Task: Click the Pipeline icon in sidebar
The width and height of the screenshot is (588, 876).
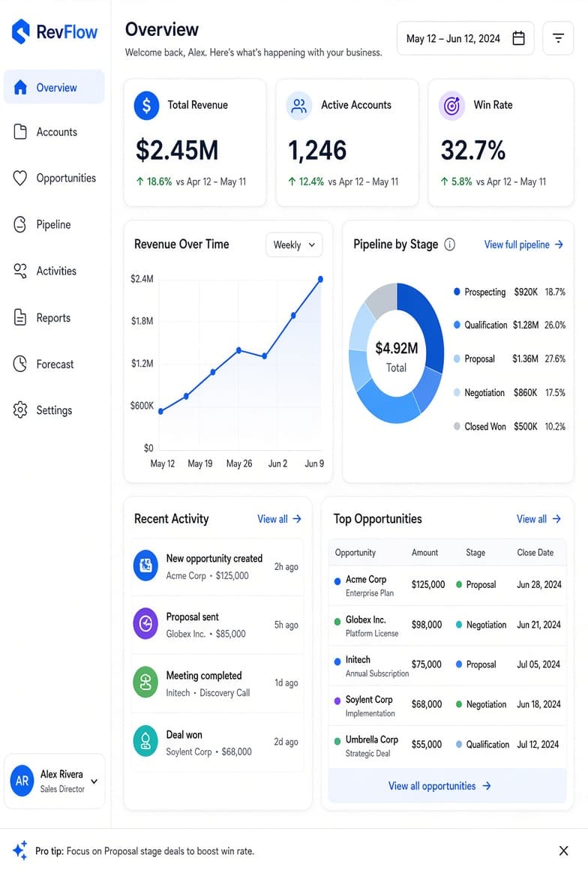Action: pyautogui.click(x=20, y=224)
